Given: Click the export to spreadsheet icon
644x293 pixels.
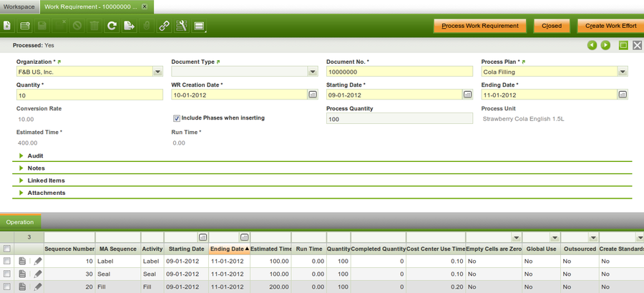Looking at the screenshot, I should click(129, 26).
